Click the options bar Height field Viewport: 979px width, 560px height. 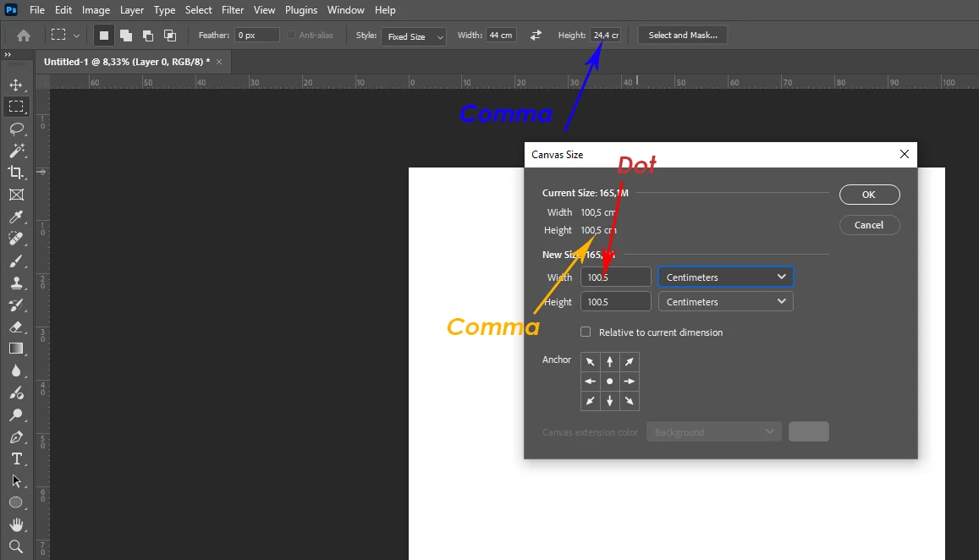(x=606, y=36)
